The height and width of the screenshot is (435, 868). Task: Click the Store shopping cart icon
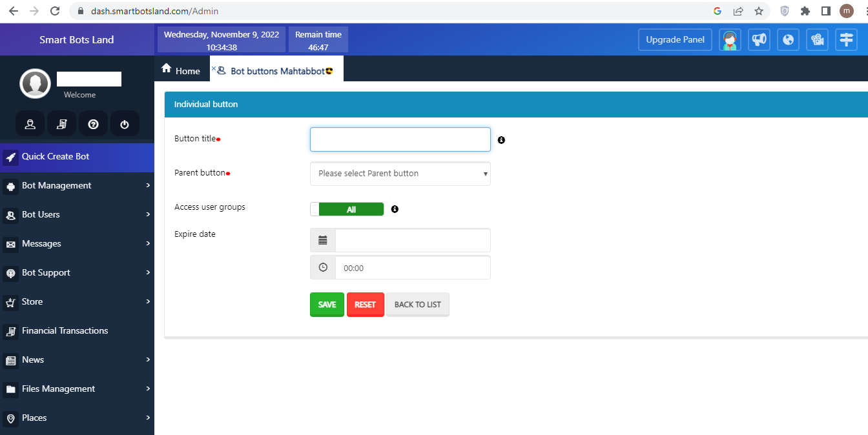pos(10,302)
